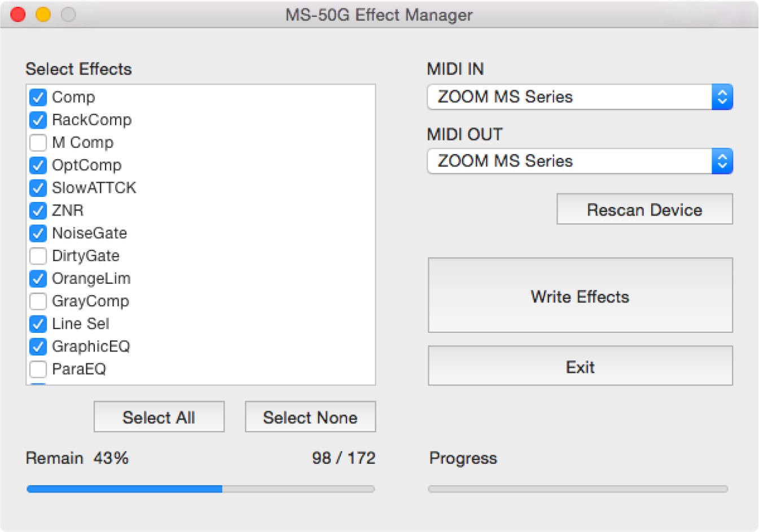Enable the M Comp effect checkbox
The width and height of the screenshot is (759, 532).
click(x=38, y=143)
